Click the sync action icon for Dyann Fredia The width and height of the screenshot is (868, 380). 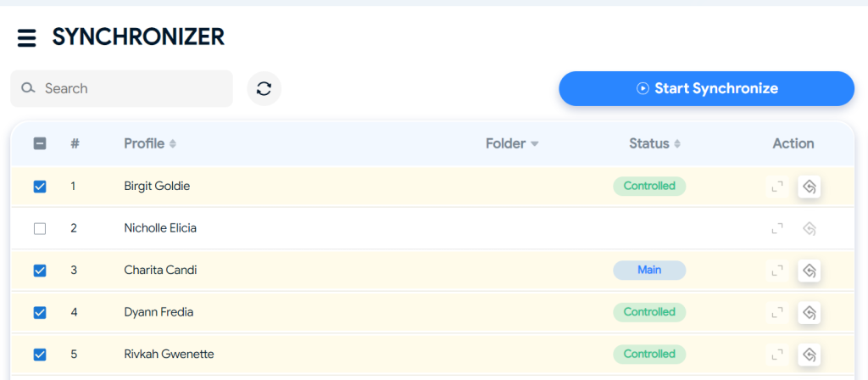[810, 312]
